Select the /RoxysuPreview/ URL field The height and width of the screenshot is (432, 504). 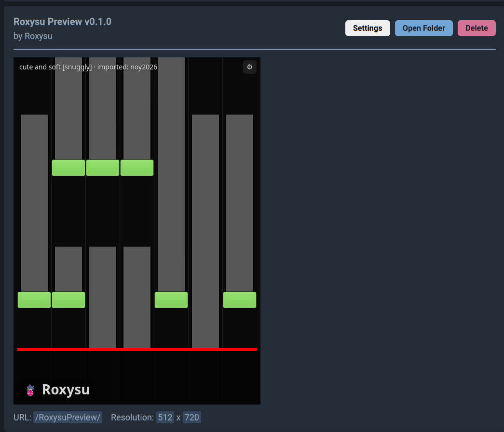tap(68, 417)
